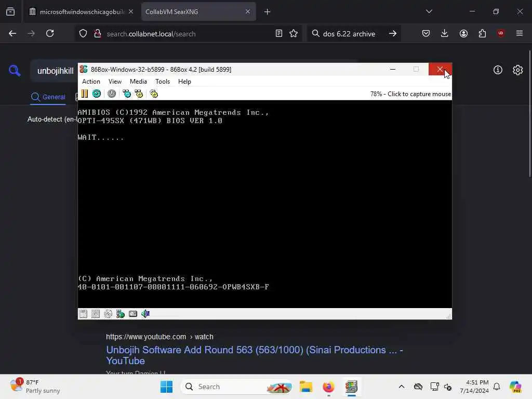The height and width of the screenshot is (399, 532).
Task: Send Ctrl+Alt+Esc using the yellow keys icon
Action: [x=139, y=94]
